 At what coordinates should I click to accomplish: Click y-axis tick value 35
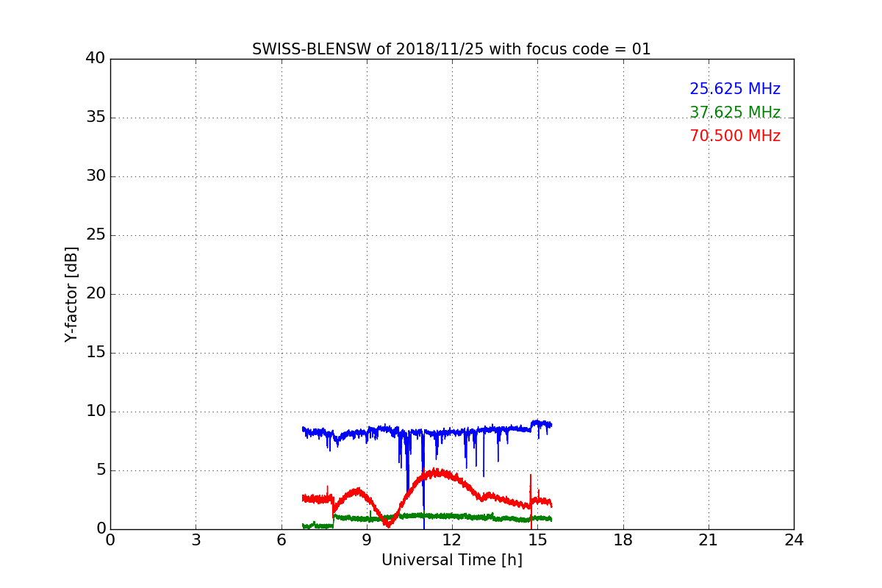(96, 118)
